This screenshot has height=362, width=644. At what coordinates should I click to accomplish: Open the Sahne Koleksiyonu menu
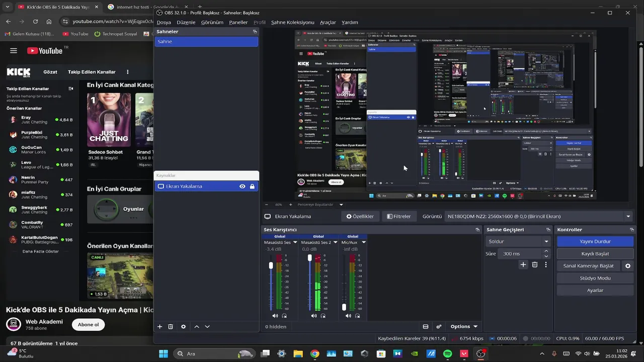point(292,22)
